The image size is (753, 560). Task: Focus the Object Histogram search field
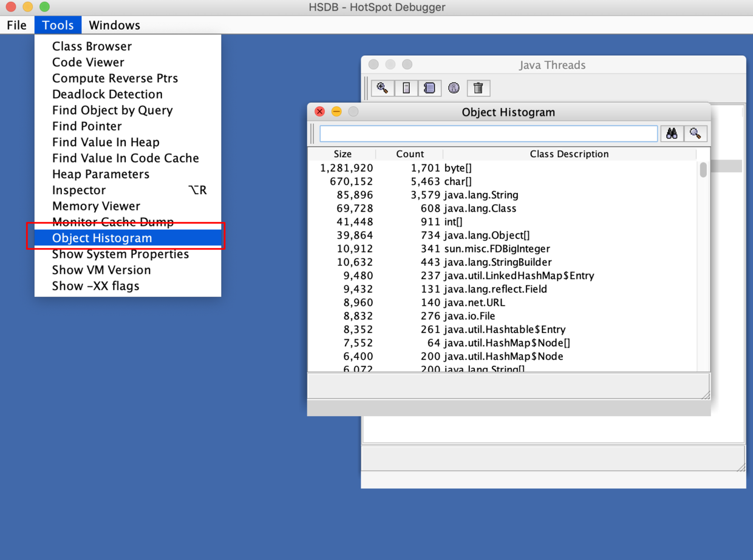click(x=488, y=133)
